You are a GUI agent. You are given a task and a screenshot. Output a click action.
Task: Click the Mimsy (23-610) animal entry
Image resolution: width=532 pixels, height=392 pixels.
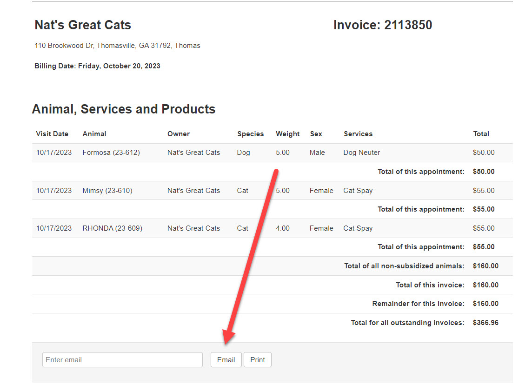pyautogui.click(x=107, y=191)
